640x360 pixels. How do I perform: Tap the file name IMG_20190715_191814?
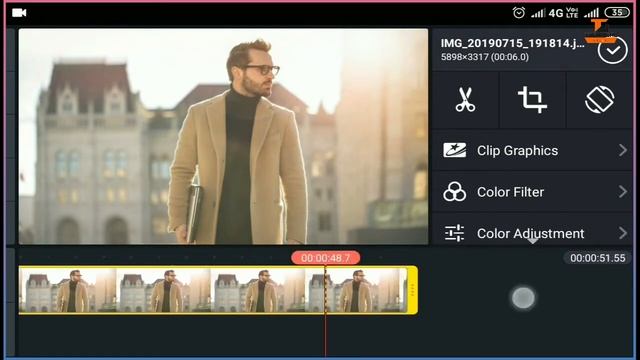point(512,44)
